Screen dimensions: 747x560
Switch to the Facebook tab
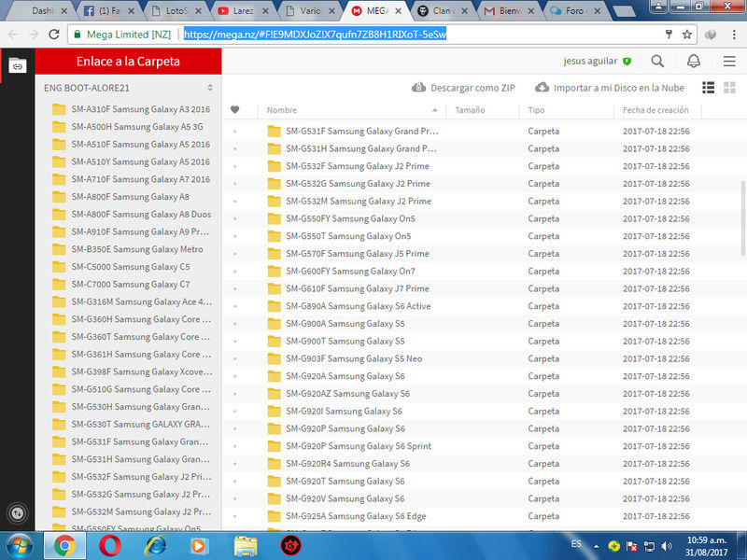click(x=108, y=10)
